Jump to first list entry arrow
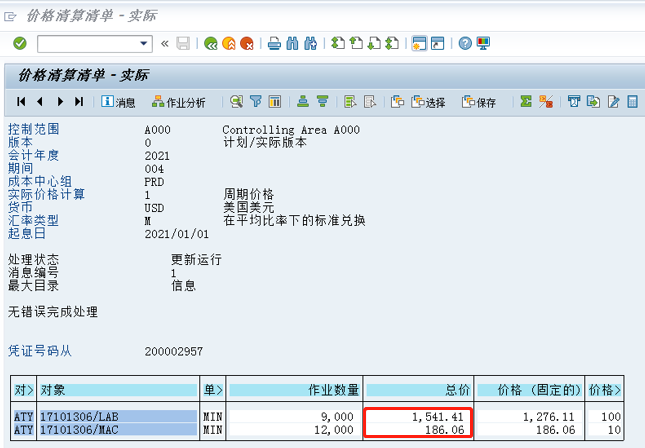The width and height of the screenshot is (645, 448). coord(21,102)
